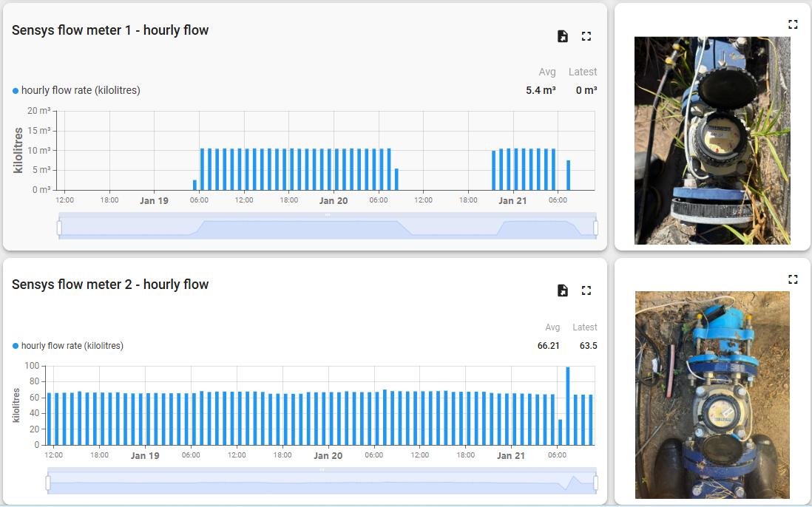
Task: Select the navigator track below flow meter 1 chart
Action: (325, 227)
